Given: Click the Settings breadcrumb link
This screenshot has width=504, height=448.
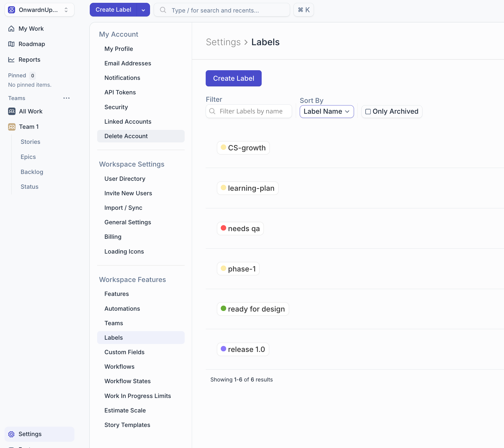Looking at the screenshot, I should click(x=223, y=42).
